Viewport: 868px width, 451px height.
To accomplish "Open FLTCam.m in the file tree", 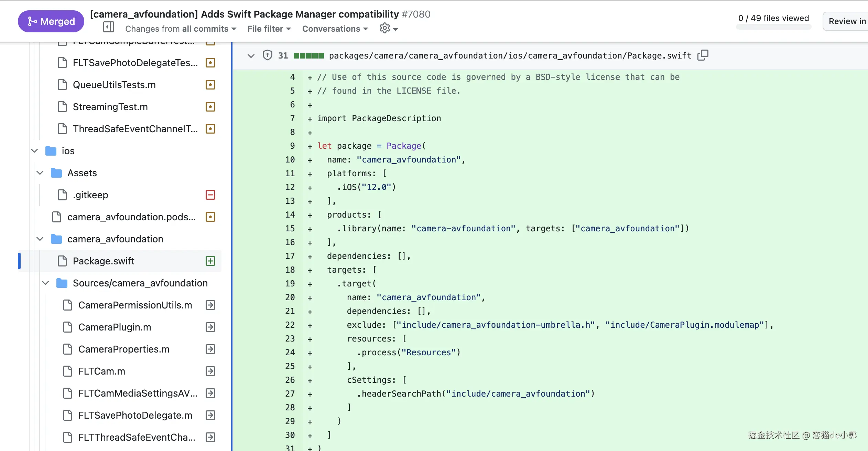I will pos(101,371).
